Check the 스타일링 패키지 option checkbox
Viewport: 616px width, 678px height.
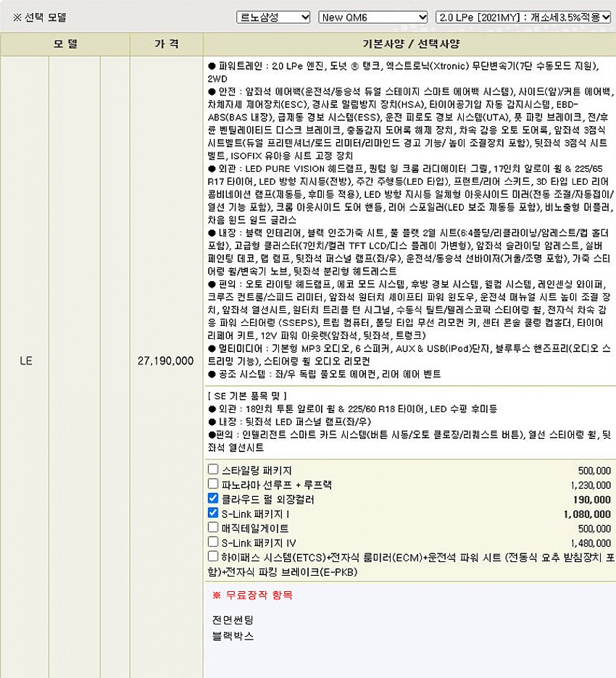pyautogui.click(x=213, y=469)
